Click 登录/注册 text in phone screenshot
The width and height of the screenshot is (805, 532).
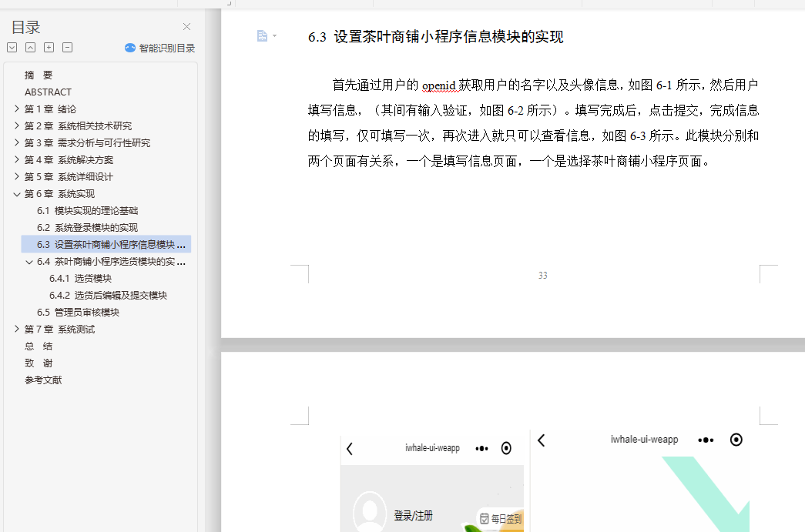(x=413, y=516)
